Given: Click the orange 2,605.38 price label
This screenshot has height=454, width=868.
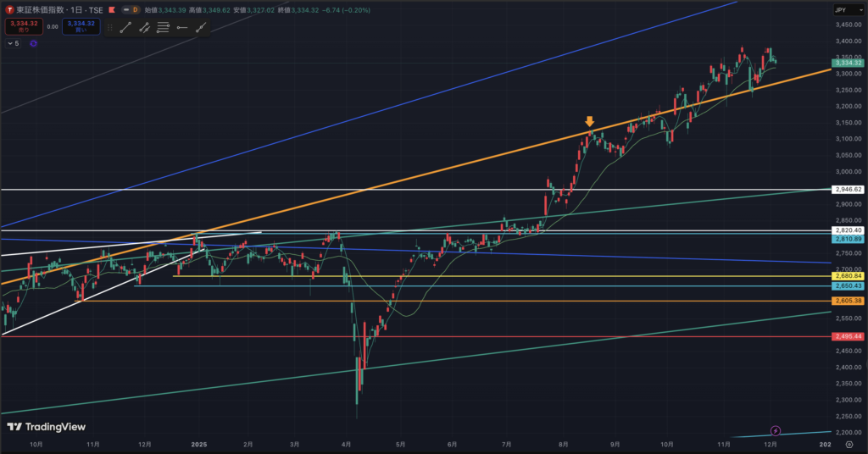Looking at the screenshot, I should pos(848,301).
